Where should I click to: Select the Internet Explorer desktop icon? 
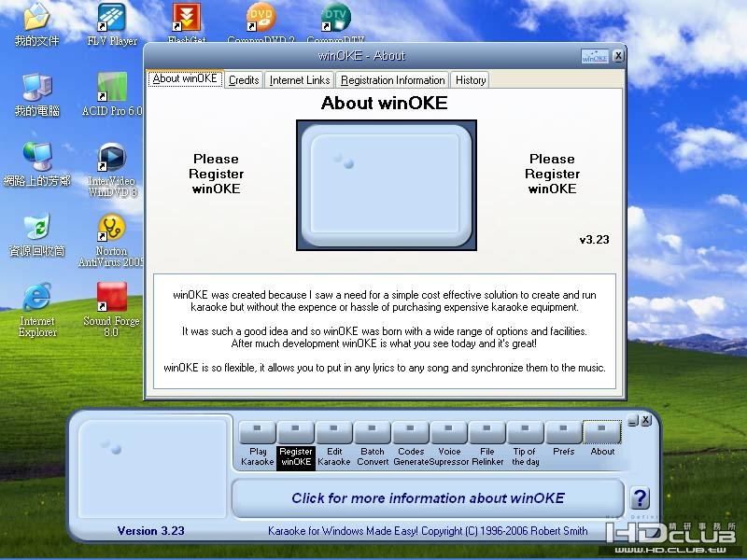pyautogui.click(x=36, y=310)
